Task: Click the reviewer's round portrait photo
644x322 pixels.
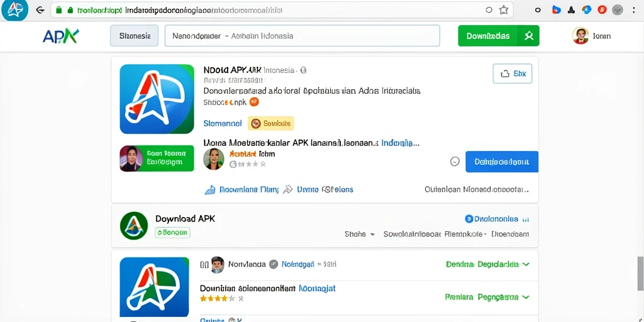Action: 214,159
